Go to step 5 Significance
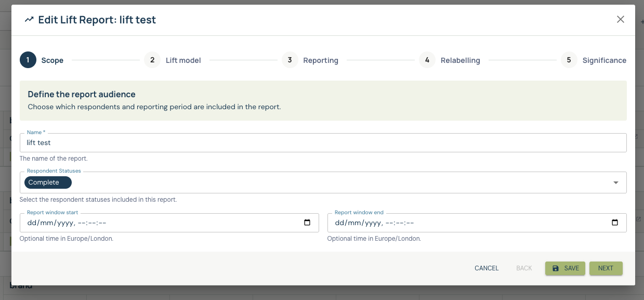Viewport: 644px width, 300px height. 594,60
